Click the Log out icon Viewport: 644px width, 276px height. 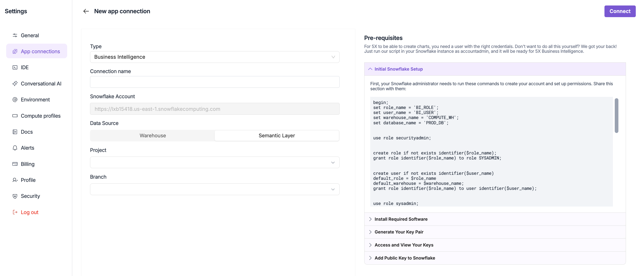point(15,212)
